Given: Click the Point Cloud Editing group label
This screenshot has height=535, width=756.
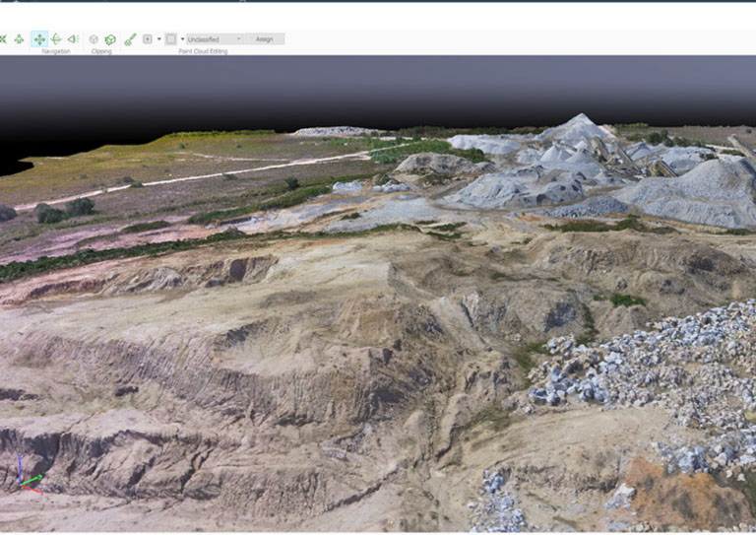Looking at the screenshot, I should (x=204, y=51).
